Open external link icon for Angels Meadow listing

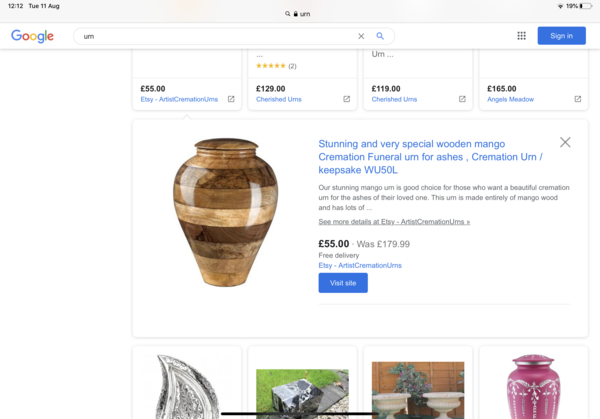(x=578, y=99)
